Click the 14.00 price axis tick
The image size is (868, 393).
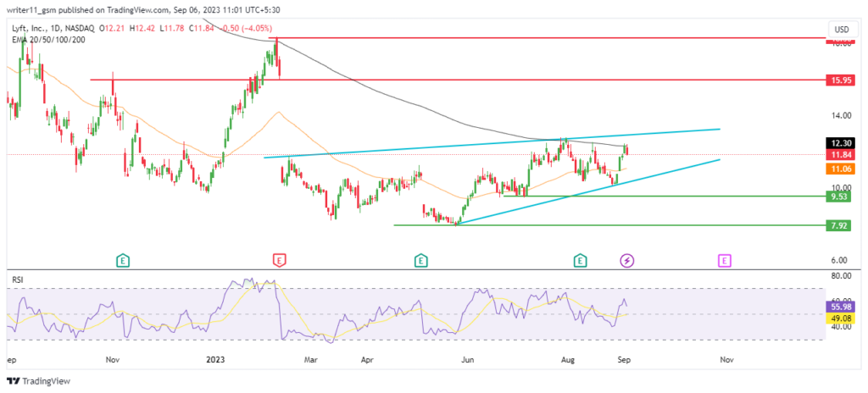coord(841,115)
